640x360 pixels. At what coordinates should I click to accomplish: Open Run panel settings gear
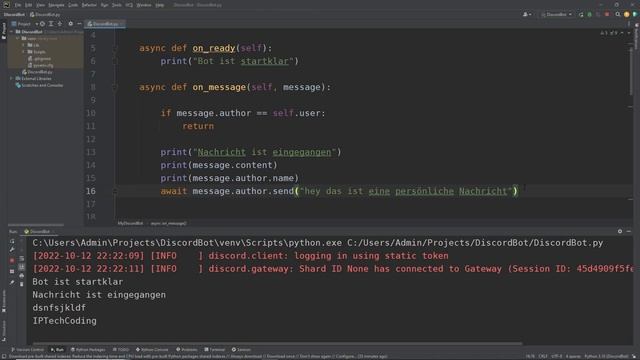[620, 231]
